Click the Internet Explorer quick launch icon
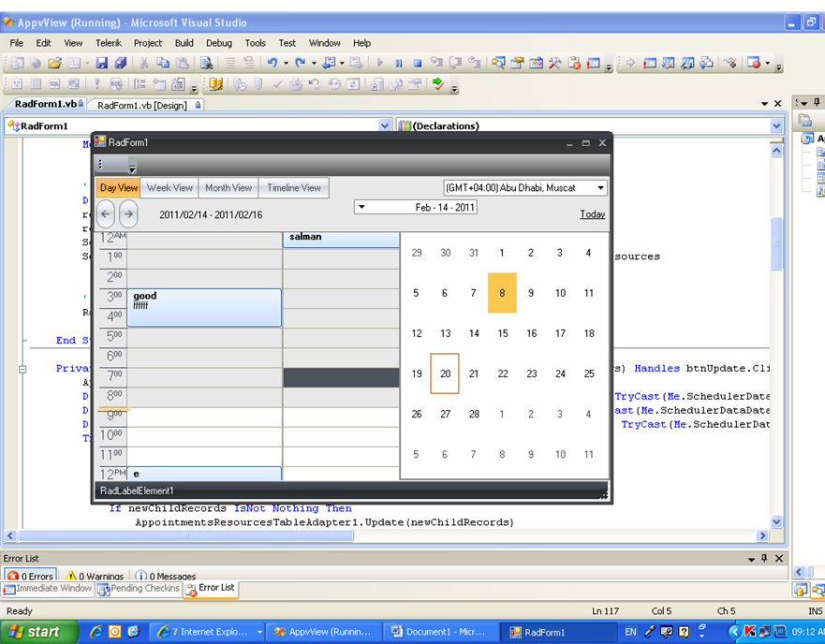The image size is (825, 644). point(96,632)
